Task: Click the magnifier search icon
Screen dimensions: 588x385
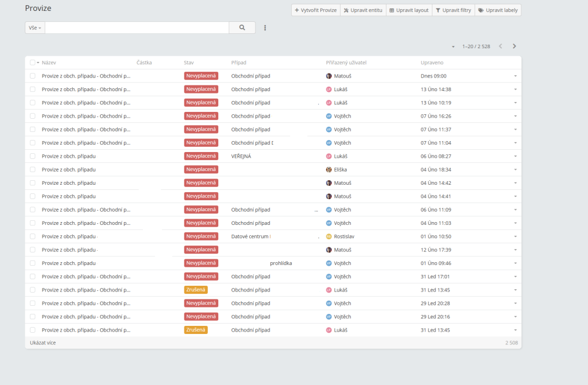Action: tap(241, 27)
